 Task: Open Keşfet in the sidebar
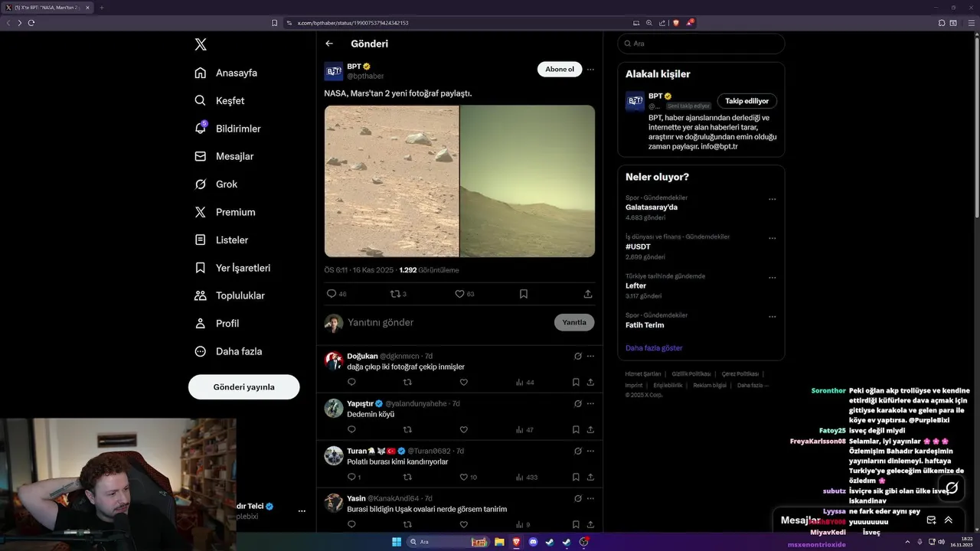[220, 100]
